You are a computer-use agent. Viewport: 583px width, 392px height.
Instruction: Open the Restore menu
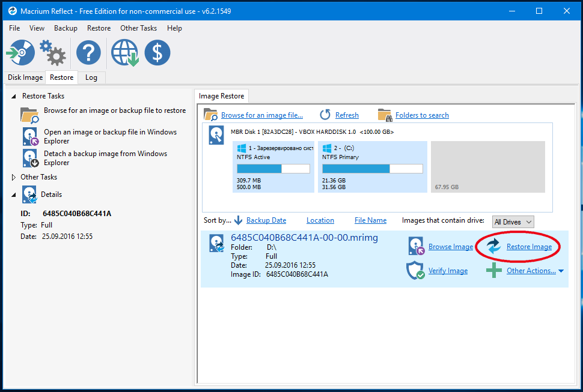(99, 28)
